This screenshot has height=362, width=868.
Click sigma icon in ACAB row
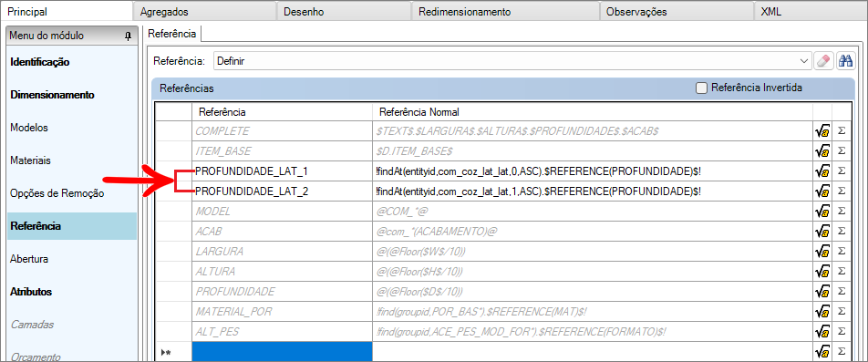coord(842,231)
